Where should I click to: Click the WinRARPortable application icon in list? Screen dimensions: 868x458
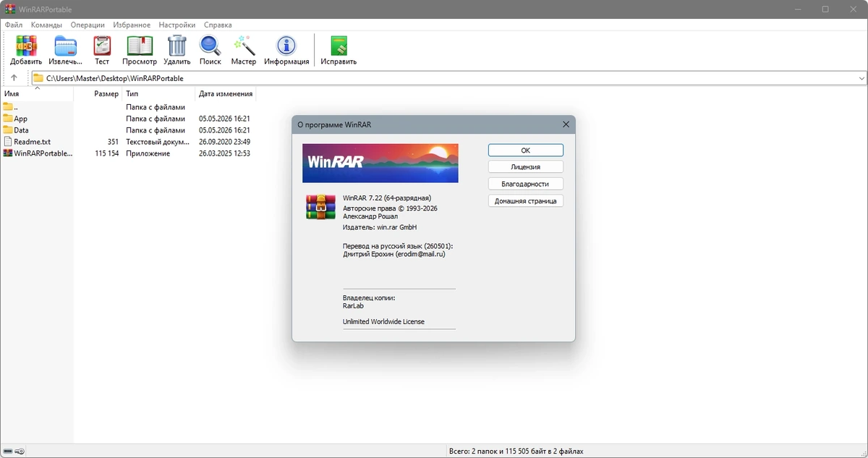pos(8,153)
